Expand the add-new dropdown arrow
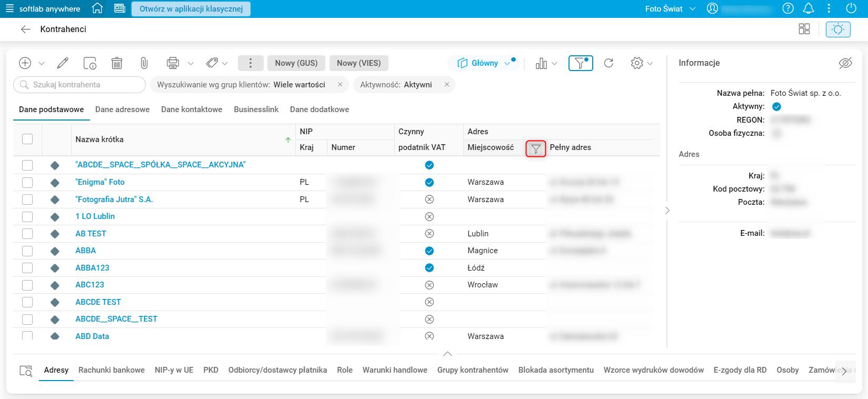 point(42,64)
